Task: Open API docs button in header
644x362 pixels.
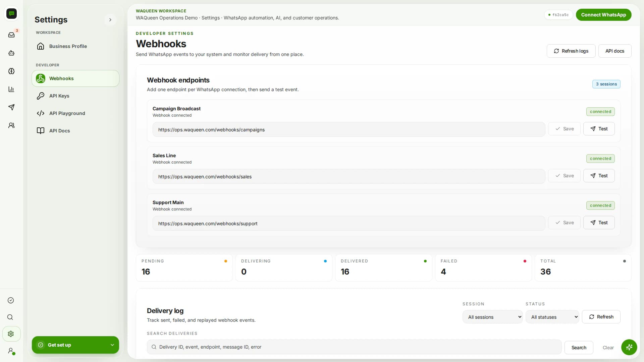Action: tap(614, 51)
